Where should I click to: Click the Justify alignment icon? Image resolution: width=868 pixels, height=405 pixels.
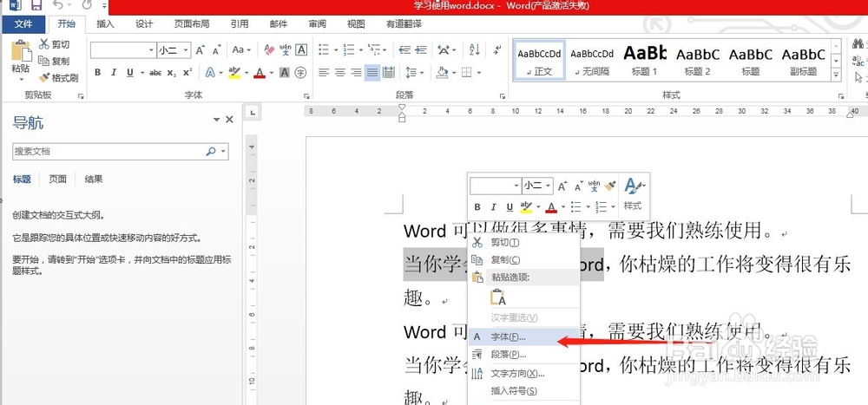[372, 73]
